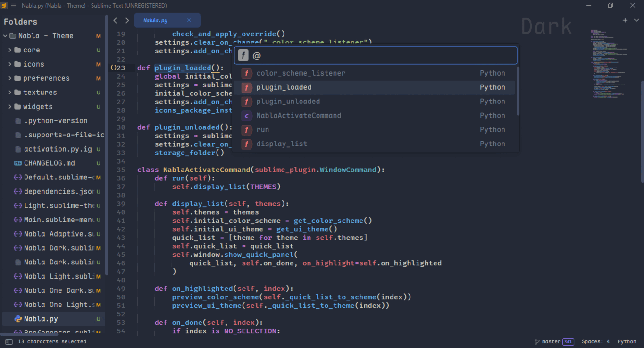Click the minimap code preview

(x=610, y=64)
